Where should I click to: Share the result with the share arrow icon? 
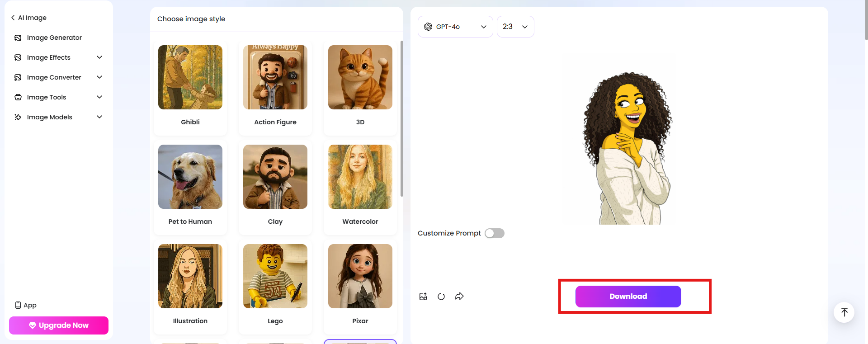click(459, 297)
